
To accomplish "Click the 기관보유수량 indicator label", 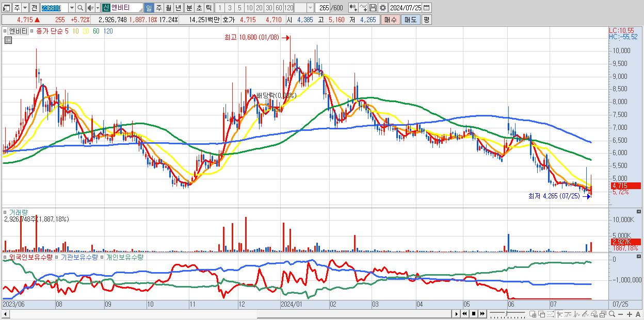I will 79,257.
